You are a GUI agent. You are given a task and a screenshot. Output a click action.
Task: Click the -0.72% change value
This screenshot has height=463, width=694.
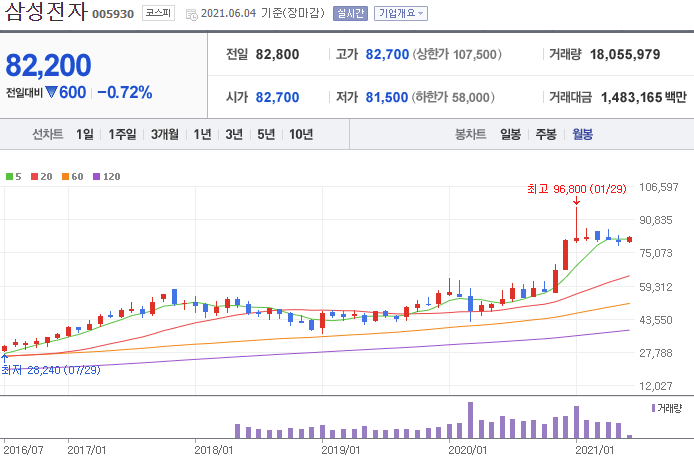125,93
